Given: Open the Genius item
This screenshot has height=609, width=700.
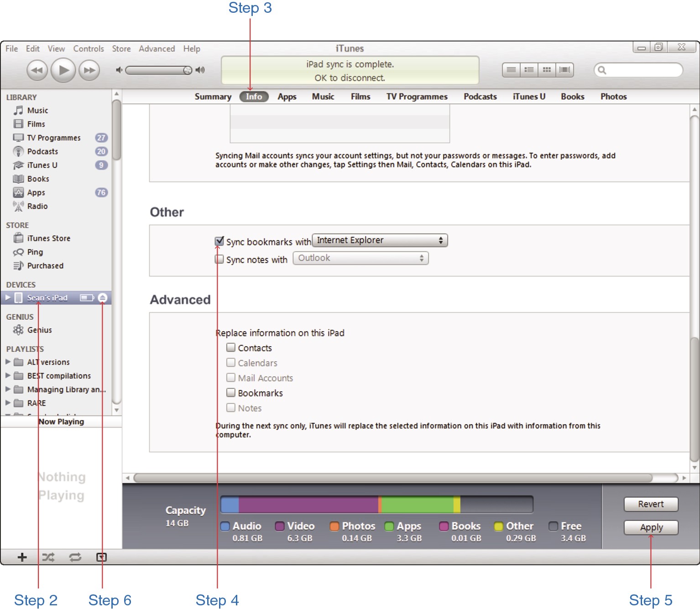Looking at the screenshot, I should click(39, 330).
